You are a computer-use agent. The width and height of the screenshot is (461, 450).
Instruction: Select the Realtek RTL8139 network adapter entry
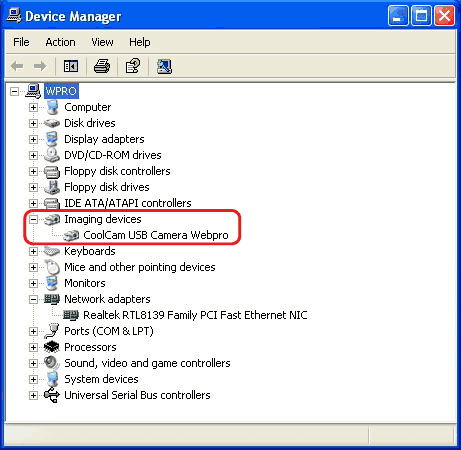195,315
